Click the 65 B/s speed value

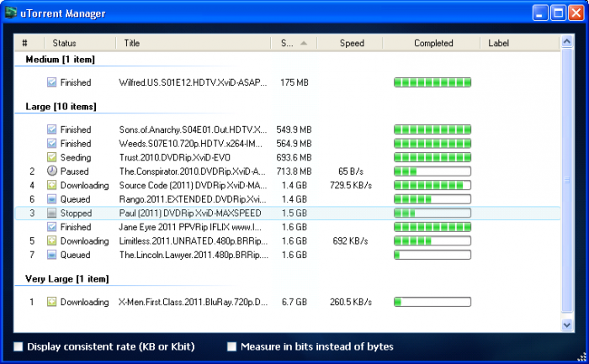click(x=351, y=171)
